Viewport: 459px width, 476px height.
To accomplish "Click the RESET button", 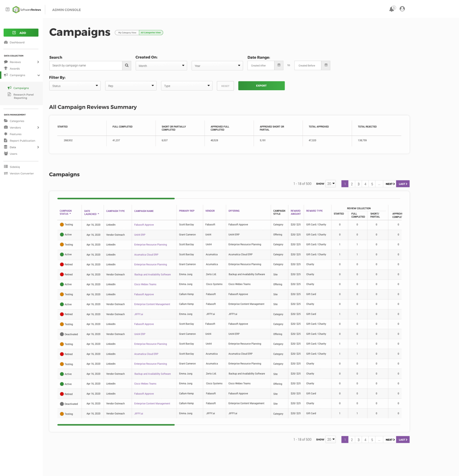I will tap(226, 86).
